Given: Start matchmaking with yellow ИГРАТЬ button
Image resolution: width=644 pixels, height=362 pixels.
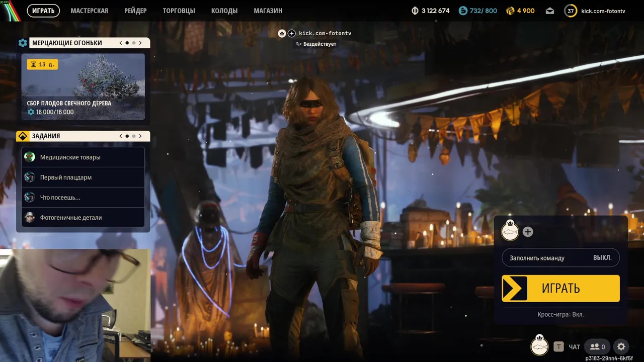Looking at the screenshot, I should click(x=560, y=289).
